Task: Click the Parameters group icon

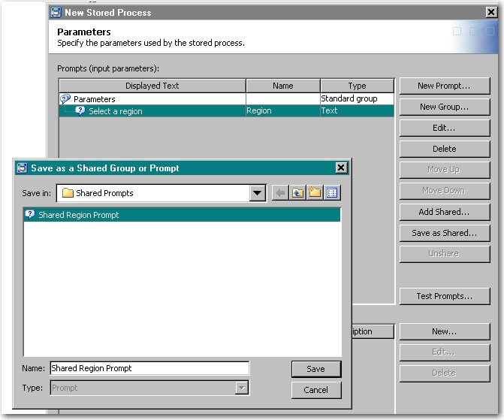Action: (x=65, y=99)
